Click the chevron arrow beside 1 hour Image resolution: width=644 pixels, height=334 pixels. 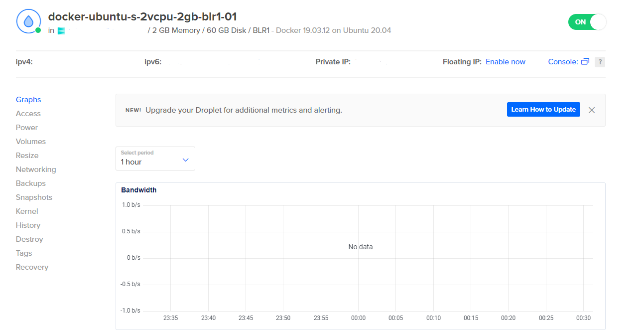185,160
